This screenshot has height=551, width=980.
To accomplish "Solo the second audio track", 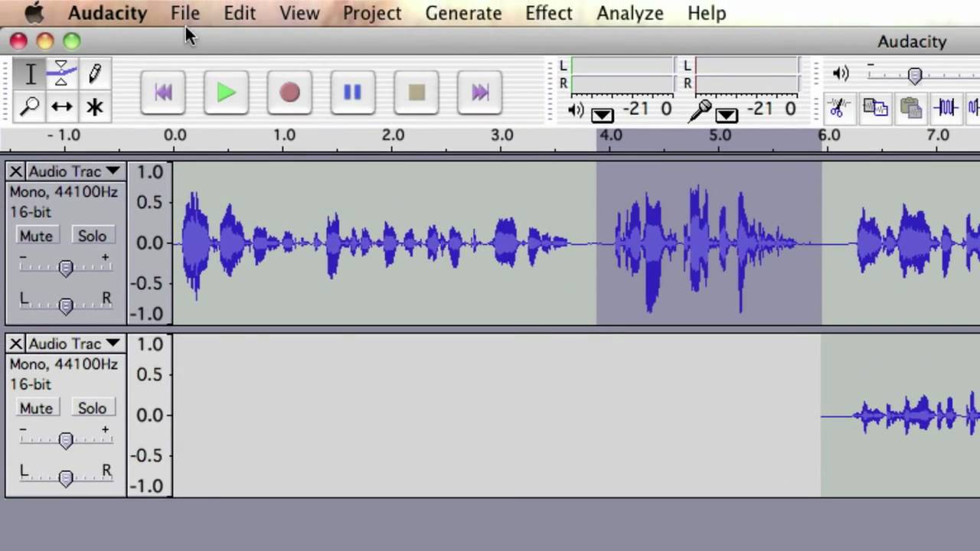I will click(x=92, y=408).
